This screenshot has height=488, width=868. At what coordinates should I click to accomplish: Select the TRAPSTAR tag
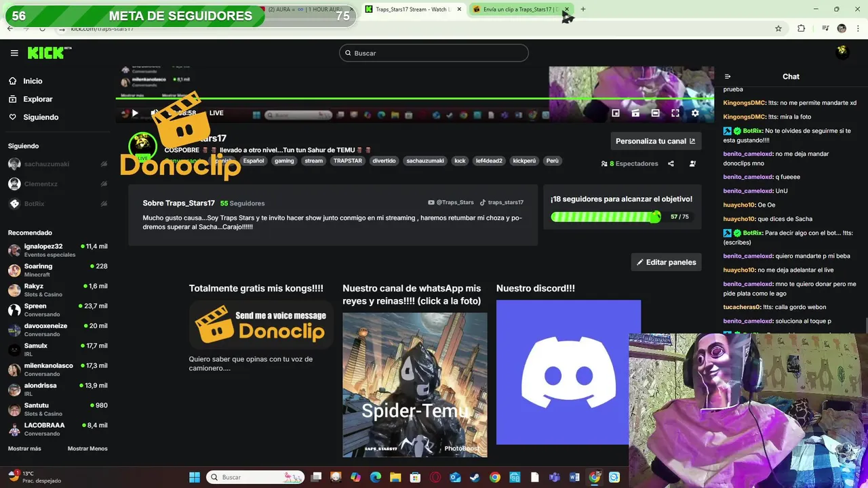(x=348, y=161)
